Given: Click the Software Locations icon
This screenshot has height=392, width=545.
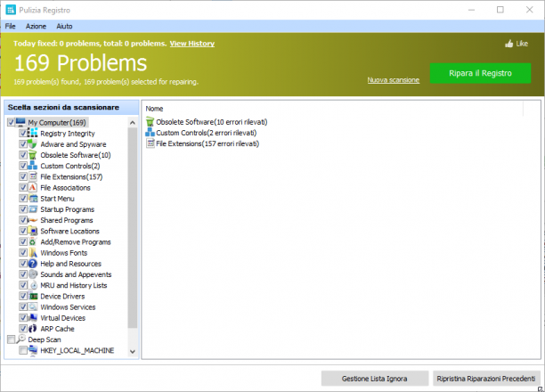Looking at the screenshot, I should point(33,231).
